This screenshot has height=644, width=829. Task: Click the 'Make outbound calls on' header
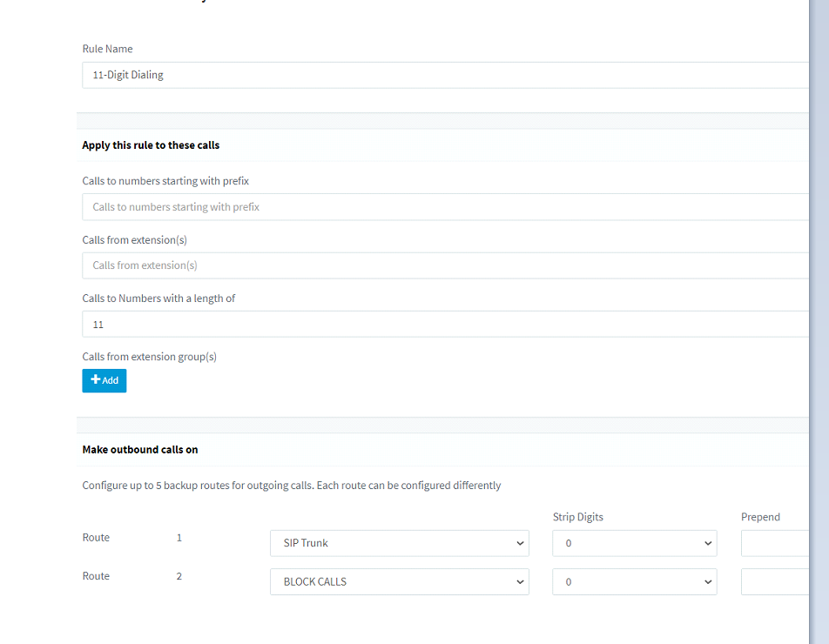(140, 450)
